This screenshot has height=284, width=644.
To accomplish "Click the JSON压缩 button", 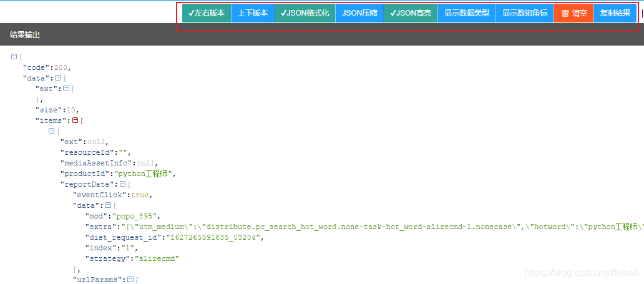I will 359,12.
